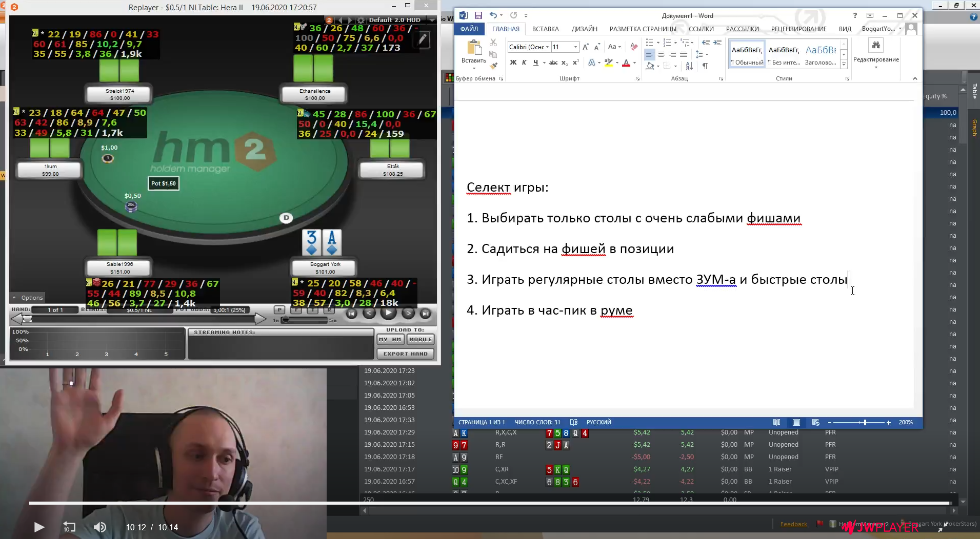This screenshot has width=980, height=539.
Task: Toggle strikethrough formatting
Action: tap(553, 63)
